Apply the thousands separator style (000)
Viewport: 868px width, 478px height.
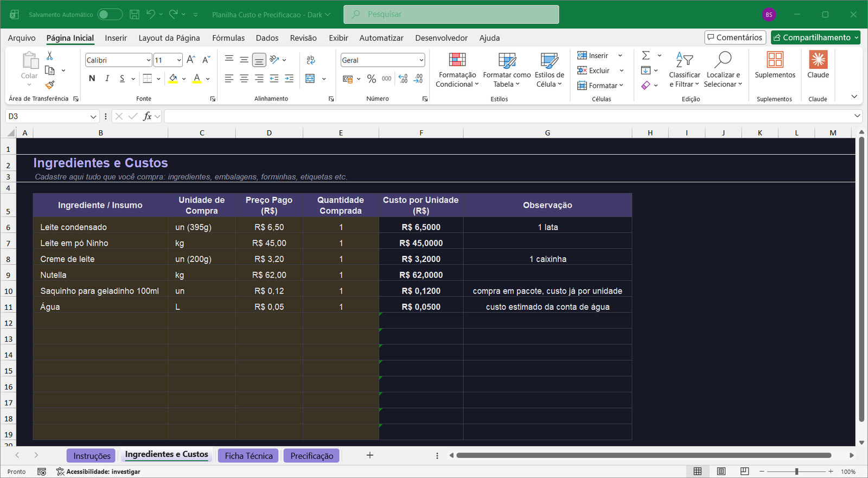[386, 79]
